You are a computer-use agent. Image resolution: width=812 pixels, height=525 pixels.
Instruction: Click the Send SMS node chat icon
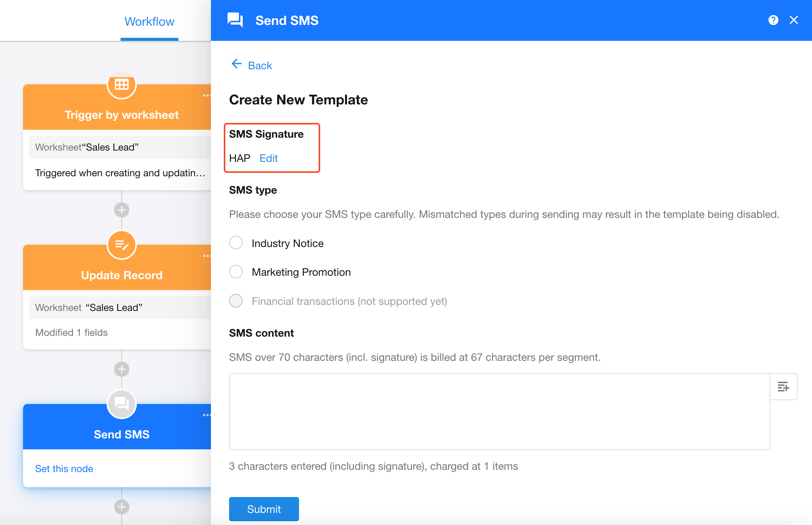pyautogui.click(x=122, y=404)
